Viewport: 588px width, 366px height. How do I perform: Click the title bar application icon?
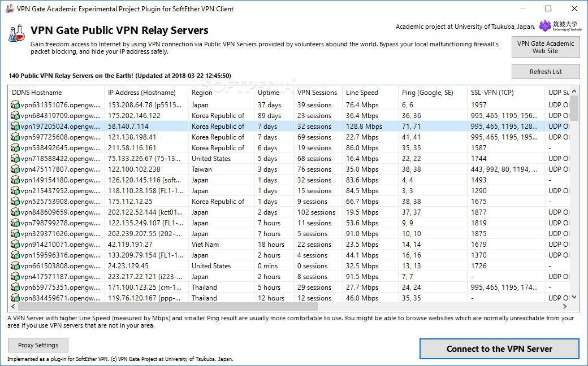pos(10,8)
